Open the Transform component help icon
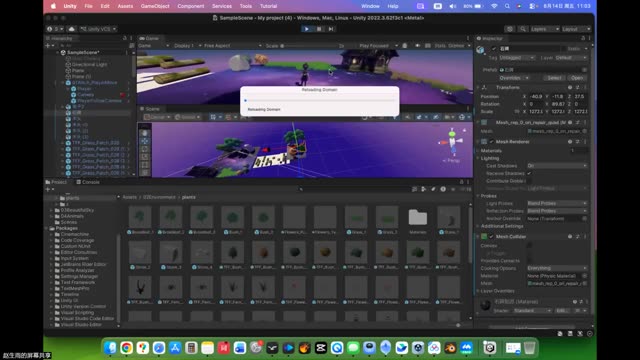The height and width of the screenshot is (360, 640). click(x=570, y=87)
